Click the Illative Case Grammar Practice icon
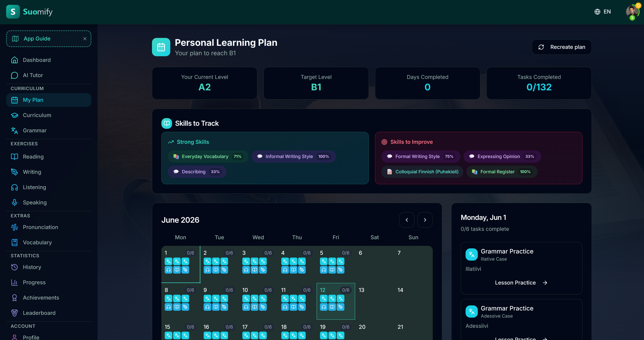644x340 pixels. pyautogui.click(x=472, y=254)
